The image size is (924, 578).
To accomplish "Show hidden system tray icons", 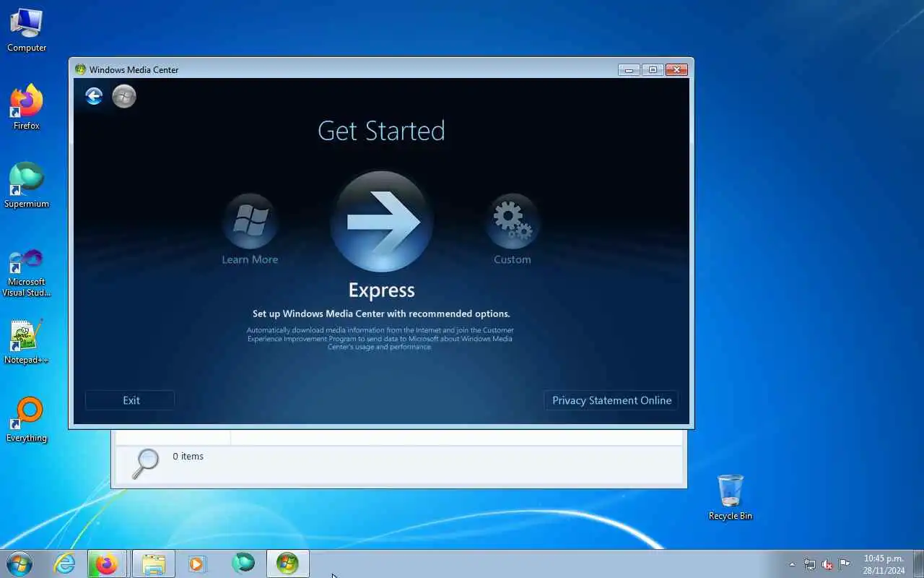I will click(x=792, y=564).
